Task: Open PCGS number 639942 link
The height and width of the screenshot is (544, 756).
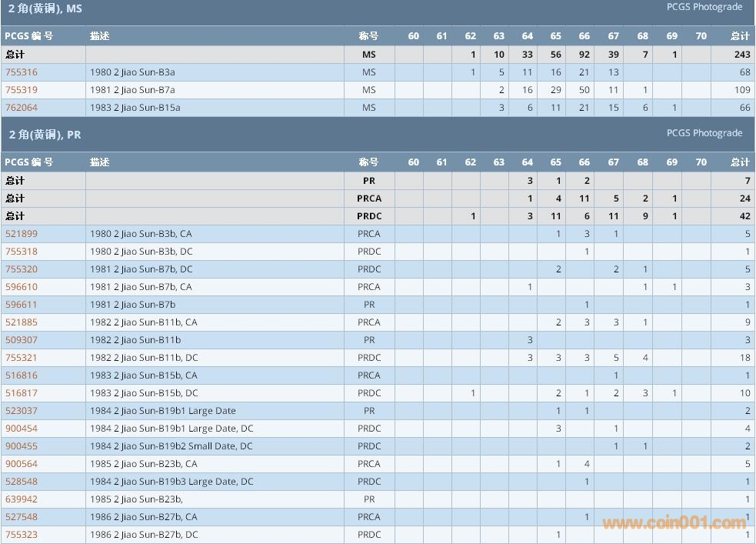Action: click(22, 499)
